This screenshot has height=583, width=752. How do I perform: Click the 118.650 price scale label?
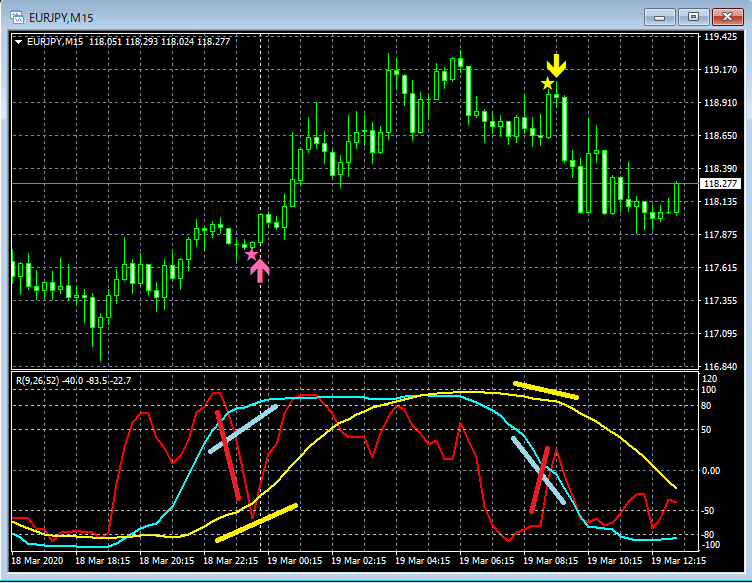pyautogui.click(x=720, y=136)
